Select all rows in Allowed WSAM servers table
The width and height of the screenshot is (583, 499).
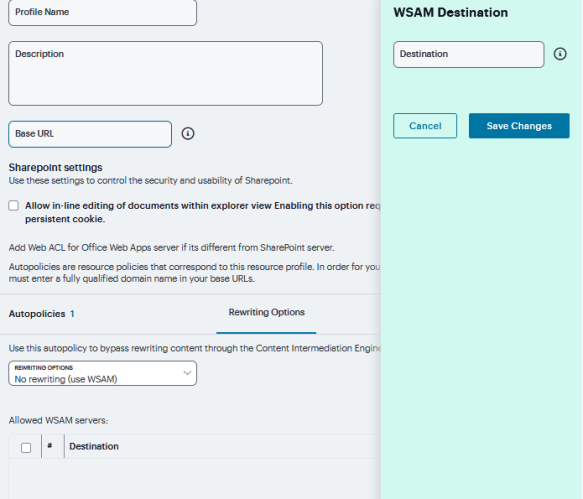tap(26, 448)
